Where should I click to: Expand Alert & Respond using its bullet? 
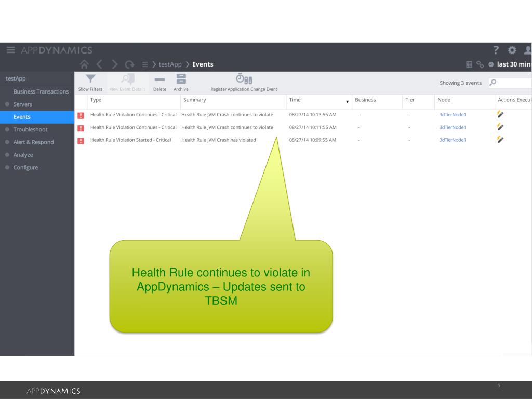click(x=7, y=142)
